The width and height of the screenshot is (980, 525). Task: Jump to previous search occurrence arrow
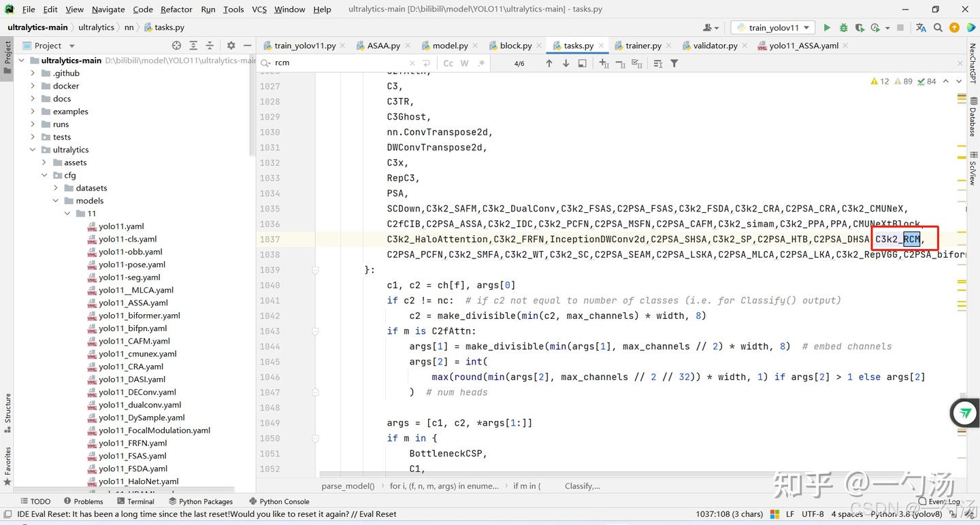(549, 63)
